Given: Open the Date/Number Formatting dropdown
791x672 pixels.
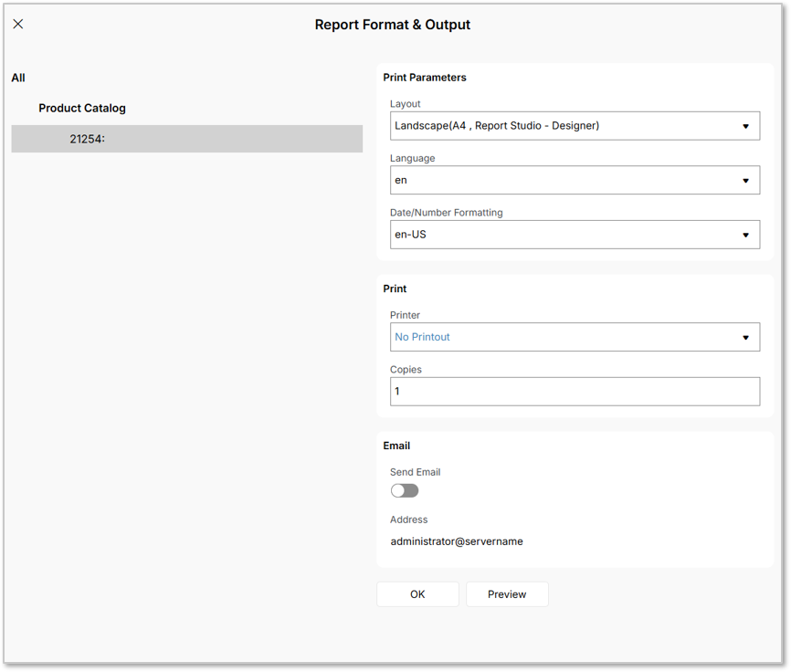Looking at the screenshot, I should pyautogui.click(x=575, y=235).
